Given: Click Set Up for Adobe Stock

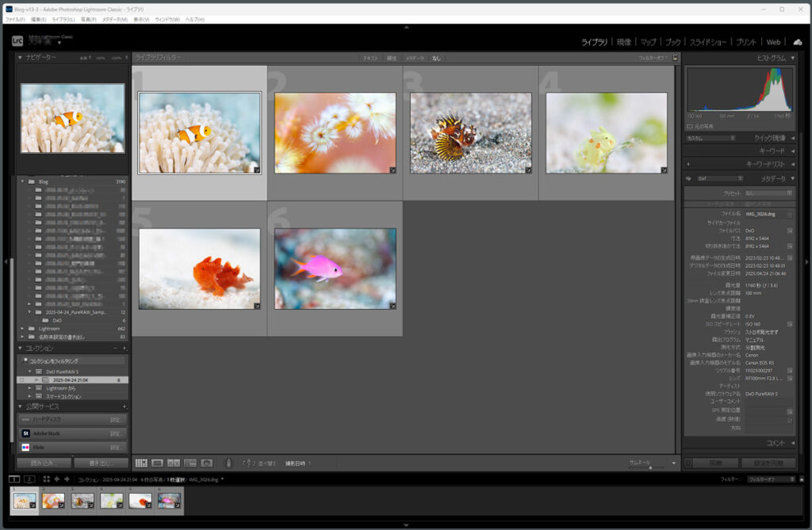Looking at the screenshot, I should coord(115,433).
